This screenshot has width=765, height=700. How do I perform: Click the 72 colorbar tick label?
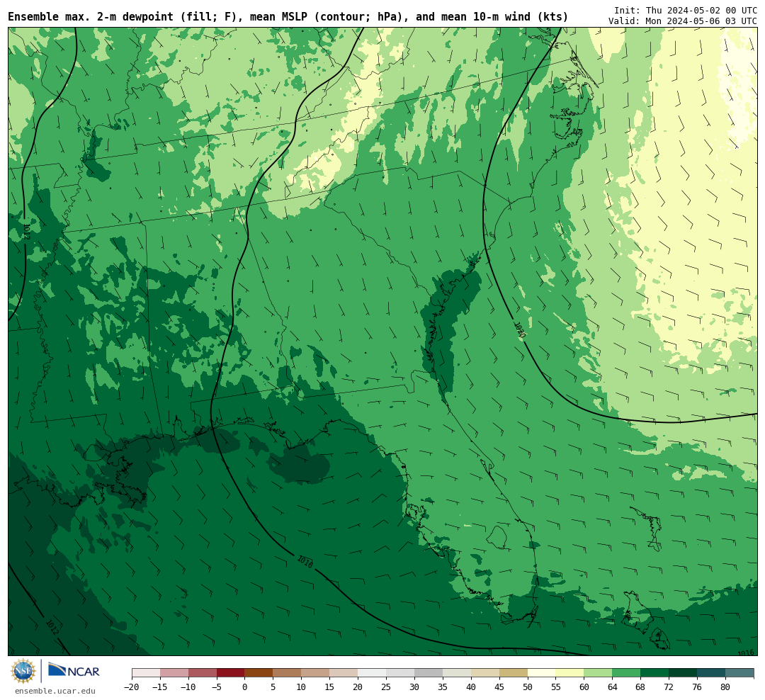(x=669, y=687)
